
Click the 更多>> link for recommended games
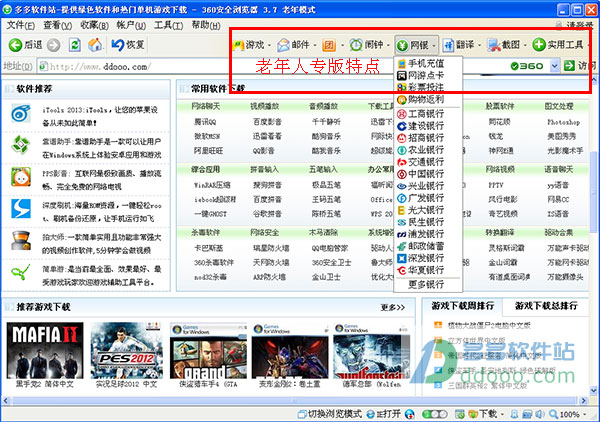pos(393,307)
